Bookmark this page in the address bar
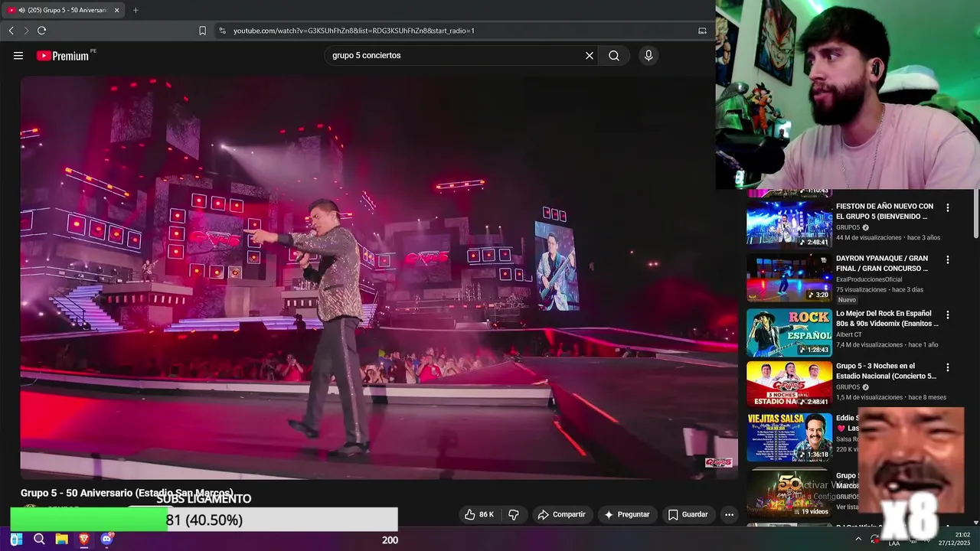 [x=202, y=31]
